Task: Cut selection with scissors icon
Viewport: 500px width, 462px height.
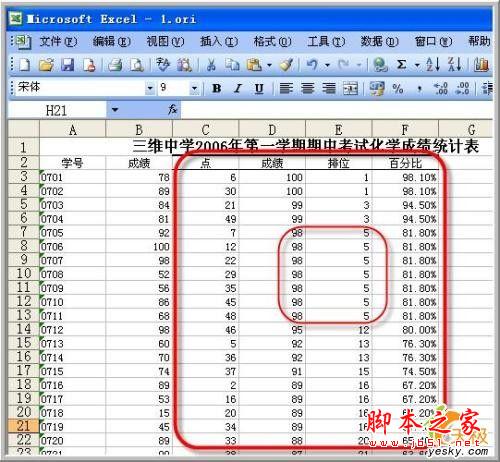Action: 211,64
